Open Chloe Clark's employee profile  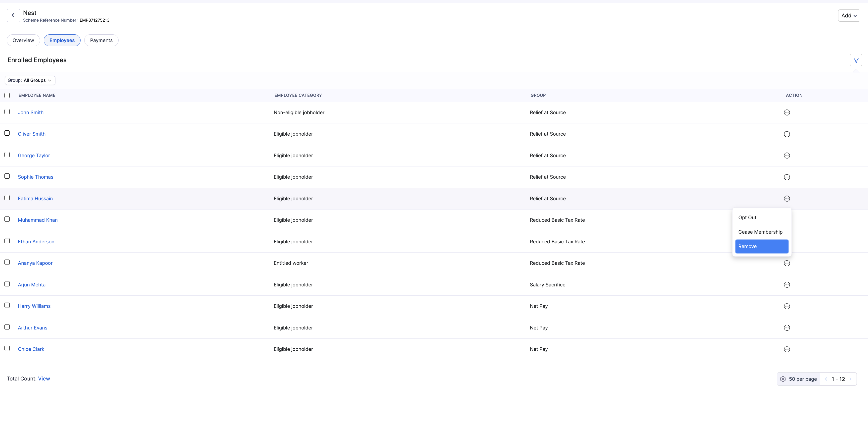[x=31, y=349]
